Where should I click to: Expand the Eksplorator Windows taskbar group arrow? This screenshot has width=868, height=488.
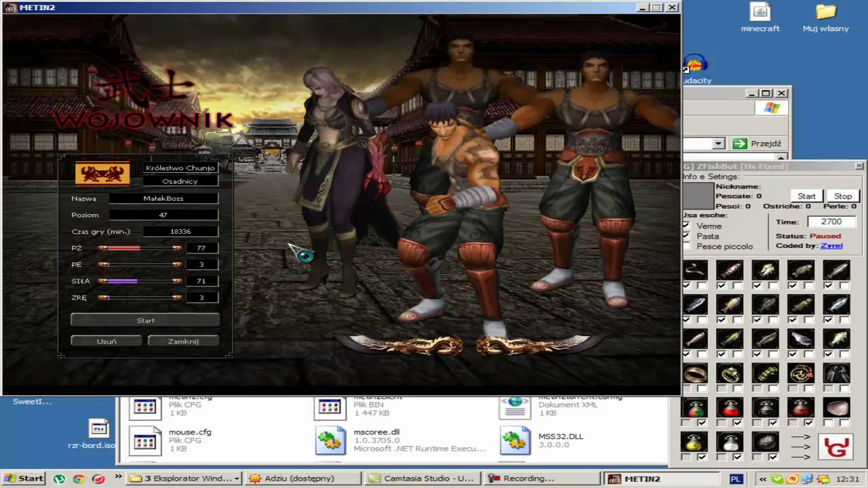click(237, 479)
